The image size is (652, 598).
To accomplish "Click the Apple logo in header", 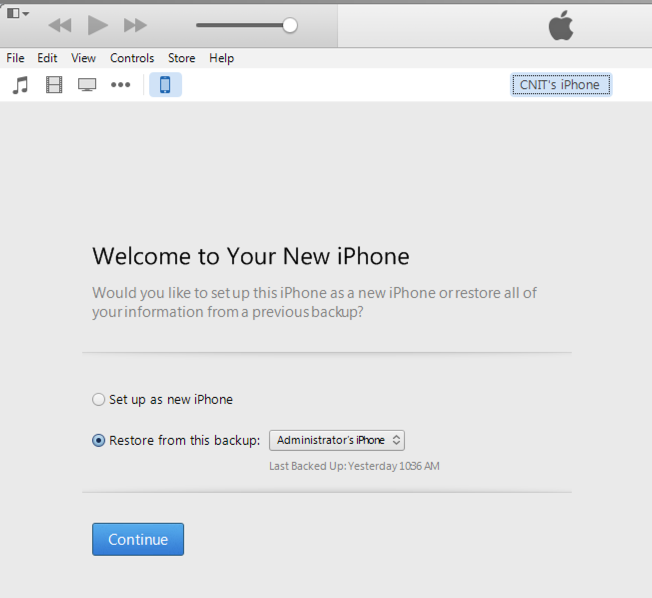I will (x=561, y=26).
